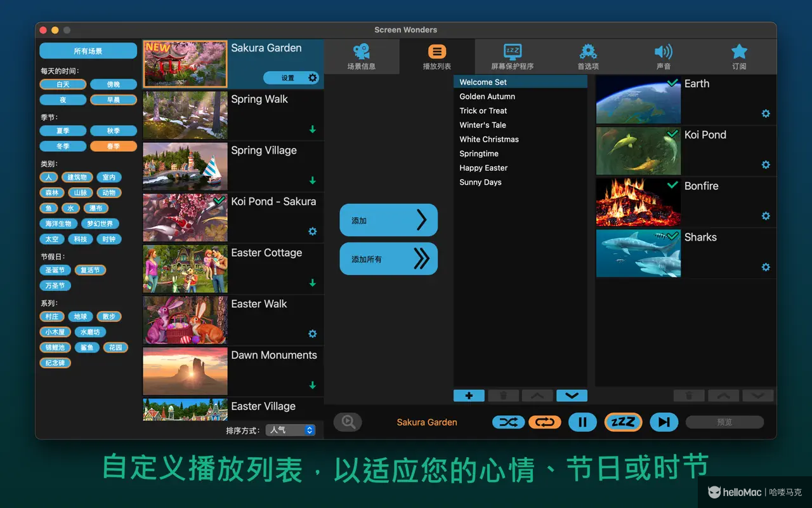
Task: Click the Bonfire scene thumbnail
Action: coord(638,202)
